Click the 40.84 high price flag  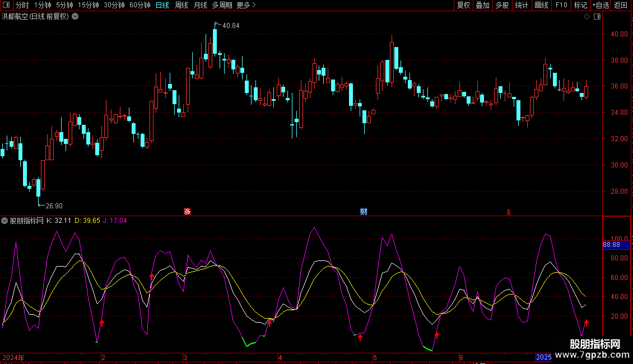click(x=230, y=26)
